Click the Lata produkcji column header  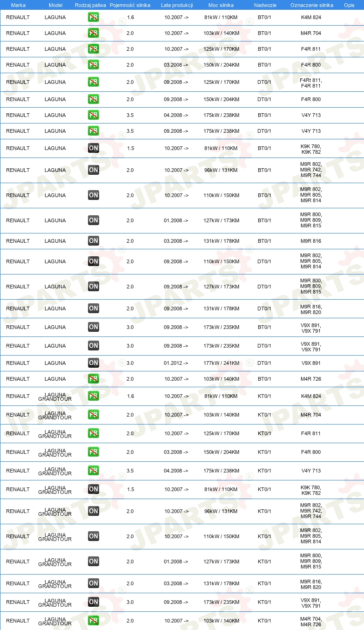tap(177, 5)
